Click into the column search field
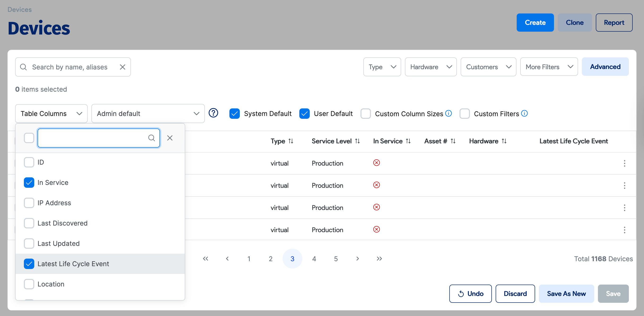Screen dimensions: 644x316 click(x=93, y=138)
